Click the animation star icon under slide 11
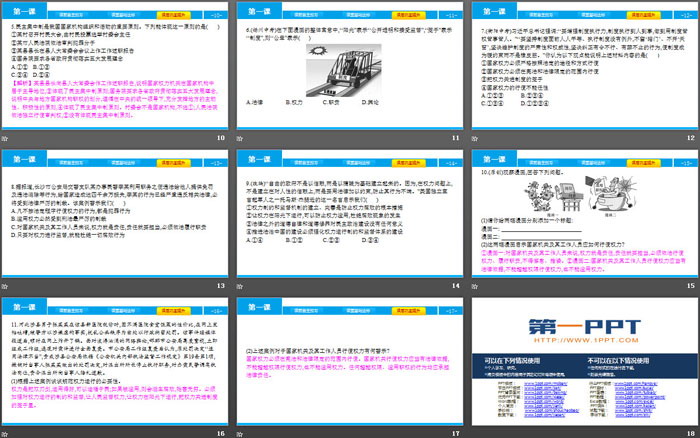The height and width of the screenshot is (438, 700). [240, 138]
